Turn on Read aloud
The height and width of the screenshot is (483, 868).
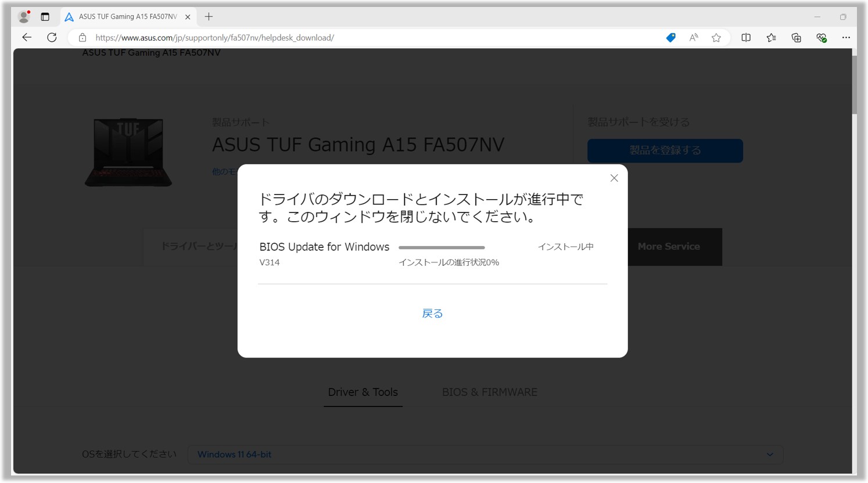[x=694, y=38]
